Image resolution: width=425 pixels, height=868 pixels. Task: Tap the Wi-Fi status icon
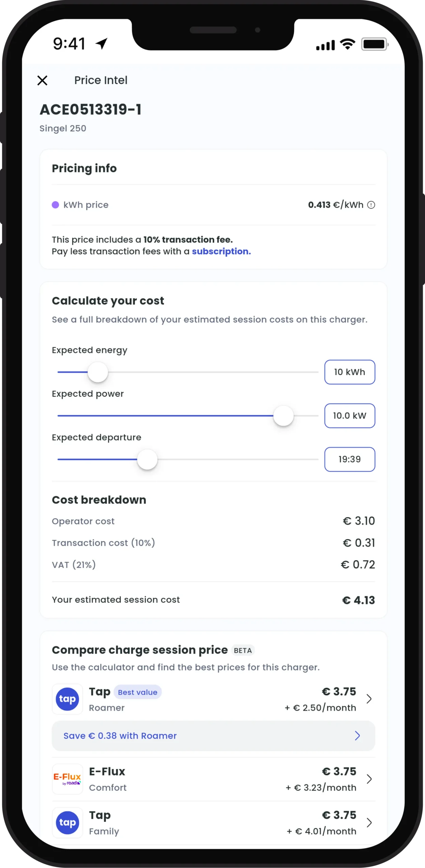click(348, 44)
